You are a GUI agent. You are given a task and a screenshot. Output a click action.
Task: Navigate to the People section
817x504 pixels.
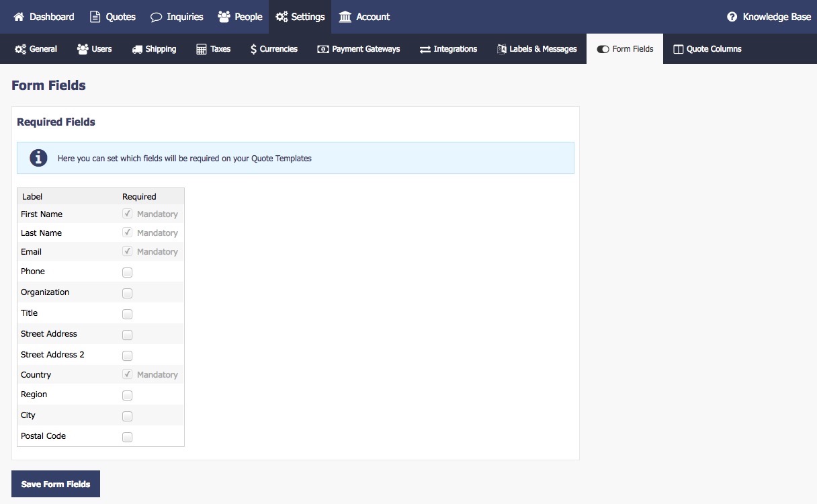click(240, 17)
